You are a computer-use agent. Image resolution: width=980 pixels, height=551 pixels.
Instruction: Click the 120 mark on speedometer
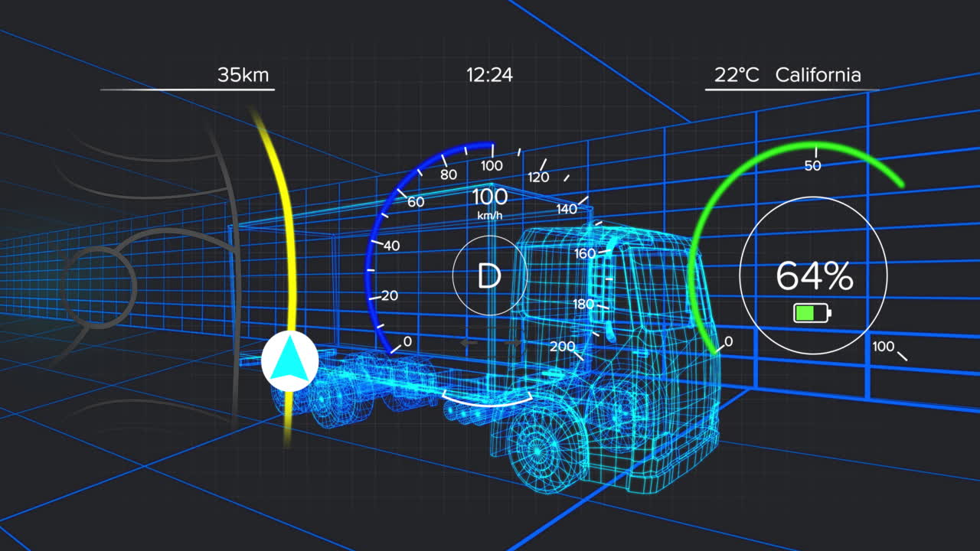[x=538, y=178]
